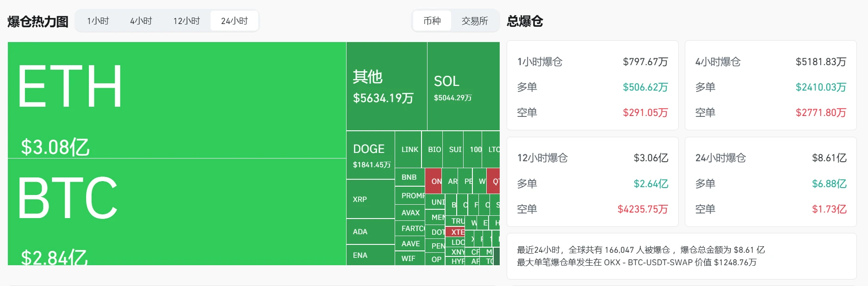The width and height of the screenshot is (868, 286).
Task: Select the AVAX tile
Action: pos(409,213)
